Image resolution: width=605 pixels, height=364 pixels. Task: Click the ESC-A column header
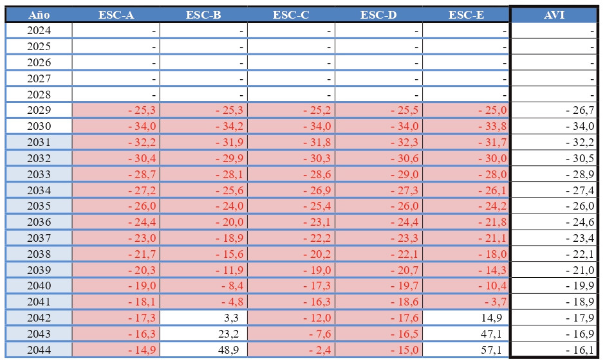tap(116, 15)
